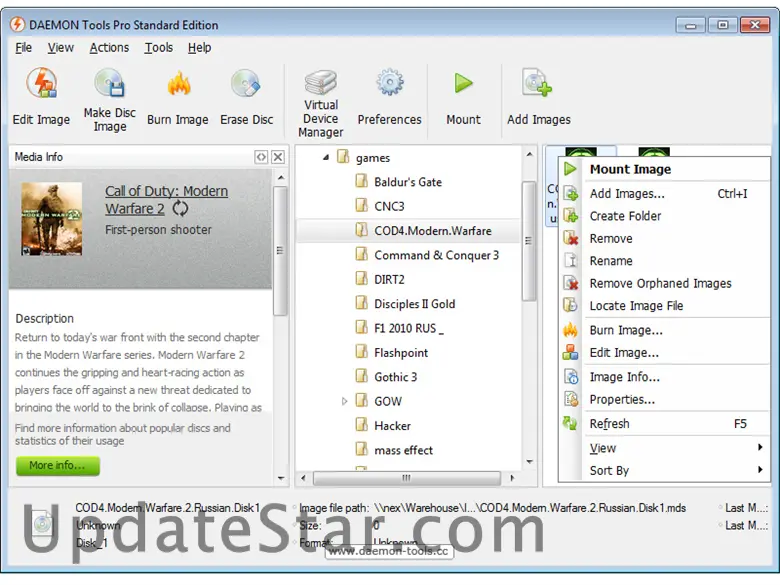Click the More info... button
This screenshot has width=780, height=585.
tap(58, 466)
